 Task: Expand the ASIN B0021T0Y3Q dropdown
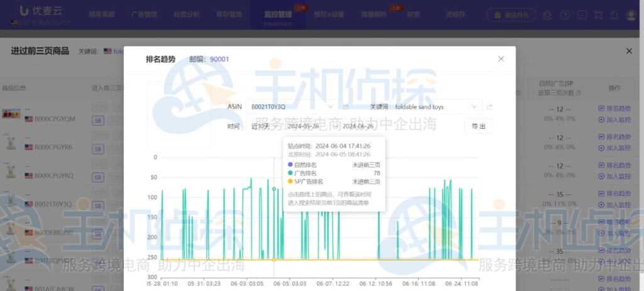click(x=292, y=107)
